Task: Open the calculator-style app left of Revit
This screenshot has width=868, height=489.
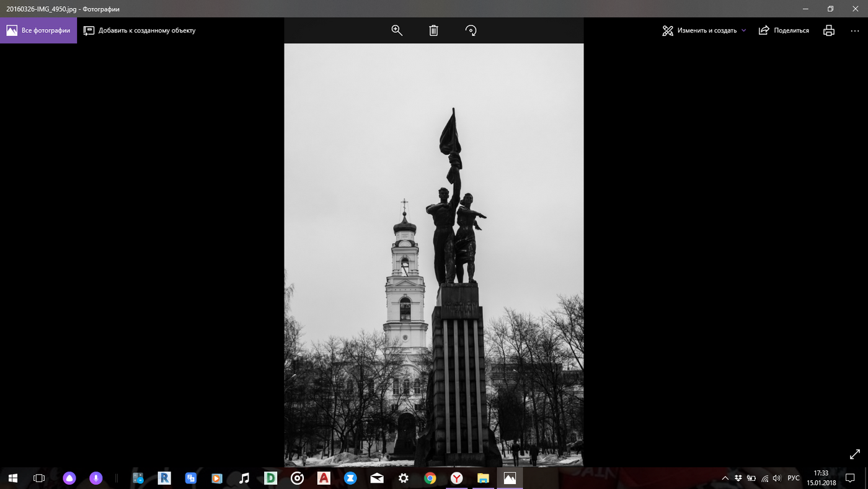Action: coord(138,478)
